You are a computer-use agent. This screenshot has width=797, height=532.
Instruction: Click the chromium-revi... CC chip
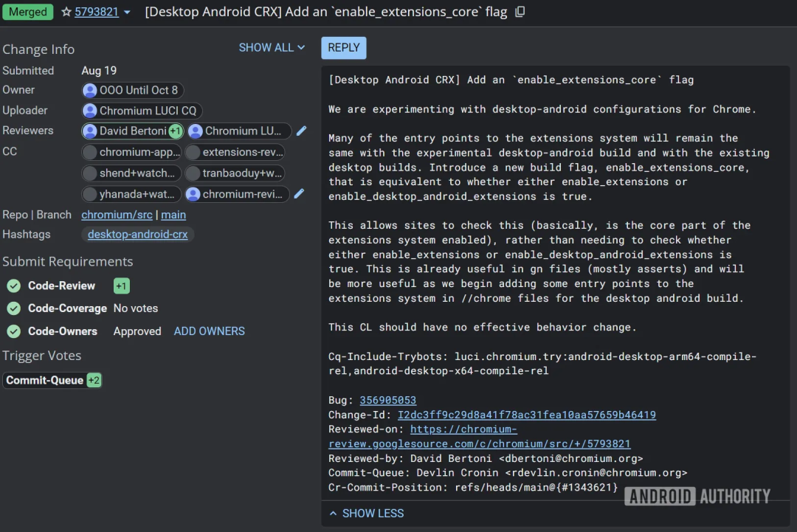[237, 194]
